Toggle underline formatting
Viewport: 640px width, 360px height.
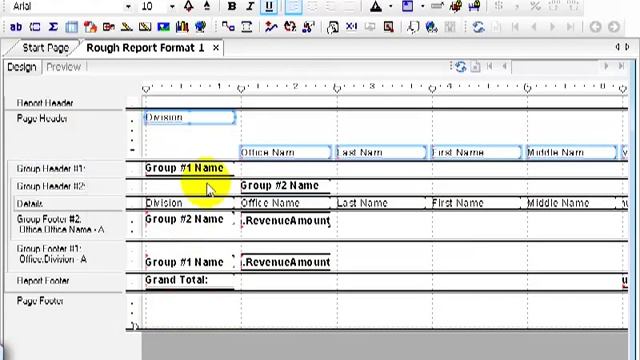(269, 6)
